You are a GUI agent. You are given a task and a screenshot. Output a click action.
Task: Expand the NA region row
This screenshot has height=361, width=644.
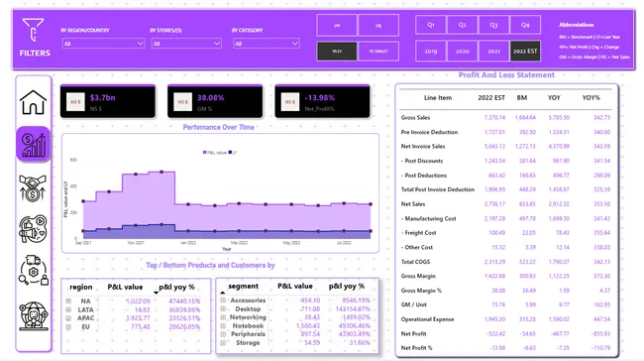[x=68, y=301]
